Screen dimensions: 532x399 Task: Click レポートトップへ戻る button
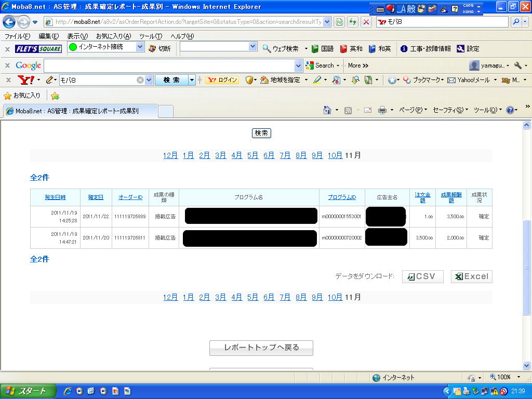click(261, 348)
